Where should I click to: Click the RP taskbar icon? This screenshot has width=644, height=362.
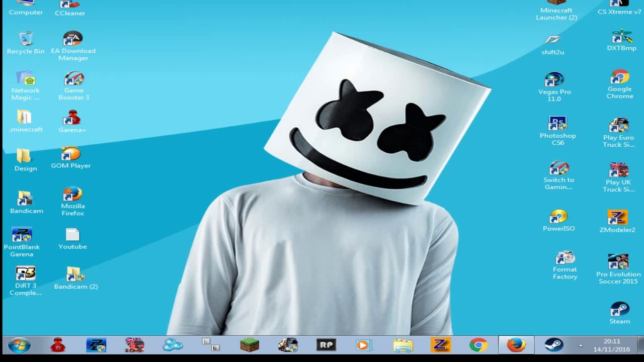coord(326,345)
